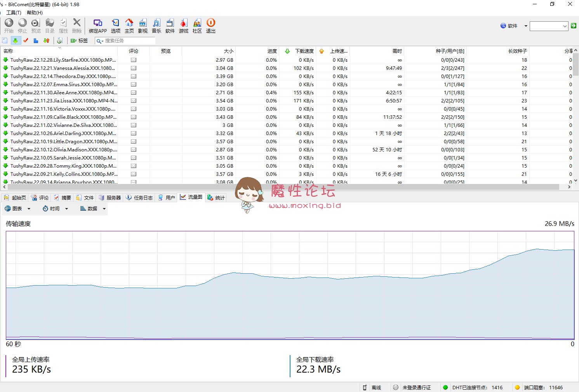Sort by the 下载速度 column header
579x392 pixels.
[304, 51]
